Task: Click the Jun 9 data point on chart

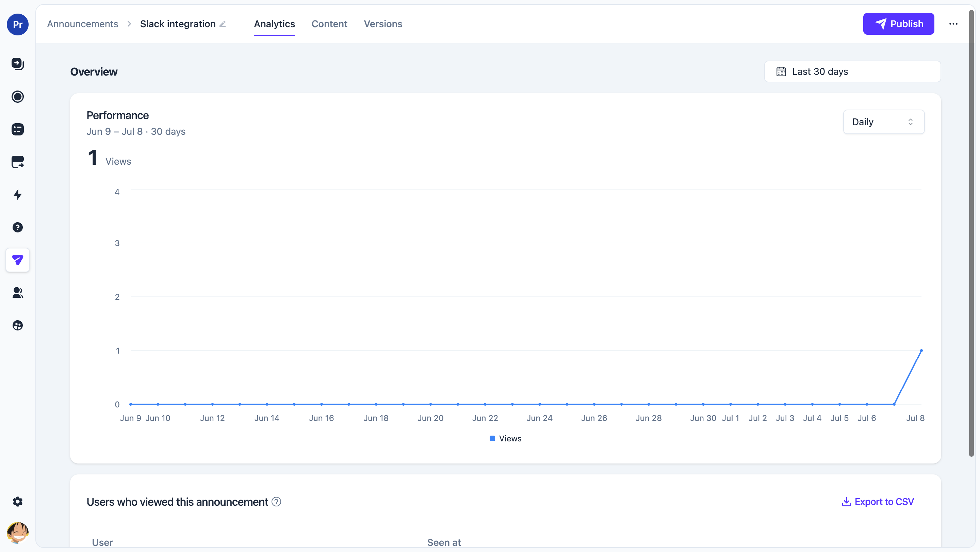Action: (x=130, y=404)
